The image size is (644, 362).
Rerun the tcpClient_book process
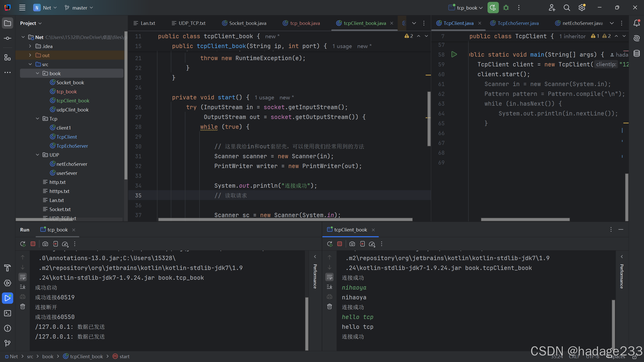pos(330,244)
